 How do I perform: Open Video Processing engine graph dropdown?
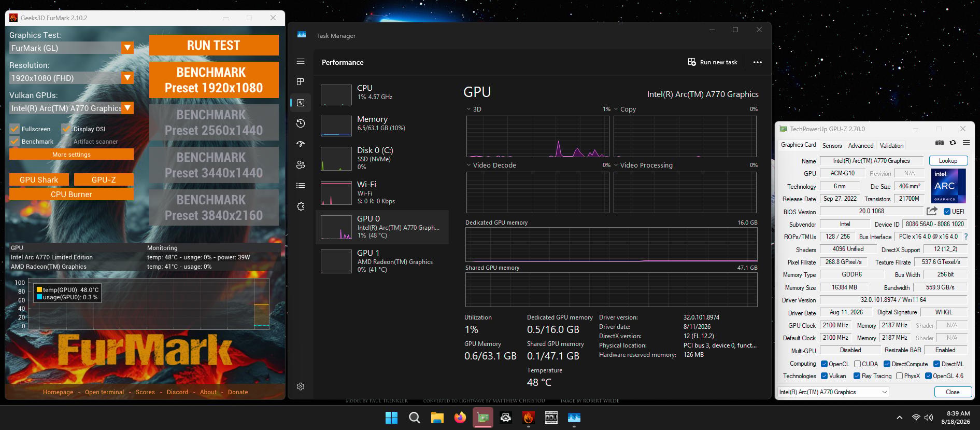616,165
